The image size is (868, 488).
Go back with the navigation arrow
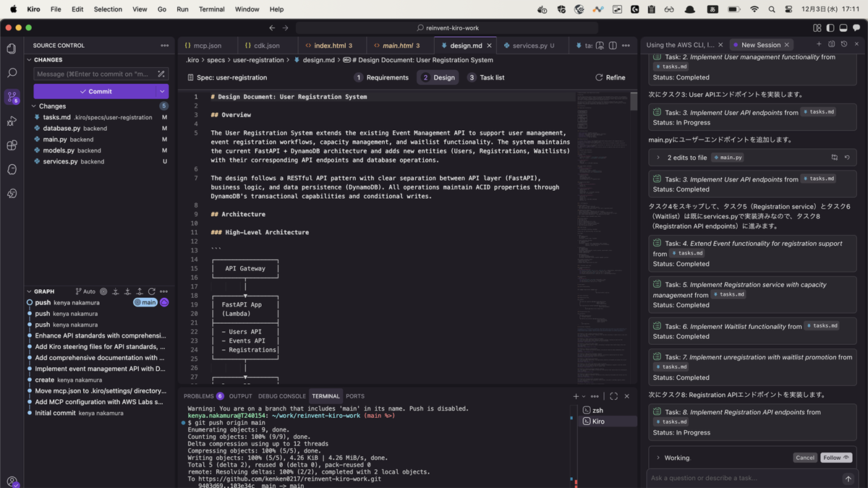[272, 27]
